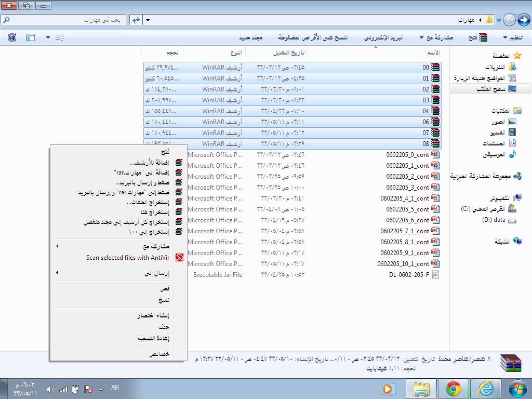Open Chrome from the taskbar

click(453, 389)
